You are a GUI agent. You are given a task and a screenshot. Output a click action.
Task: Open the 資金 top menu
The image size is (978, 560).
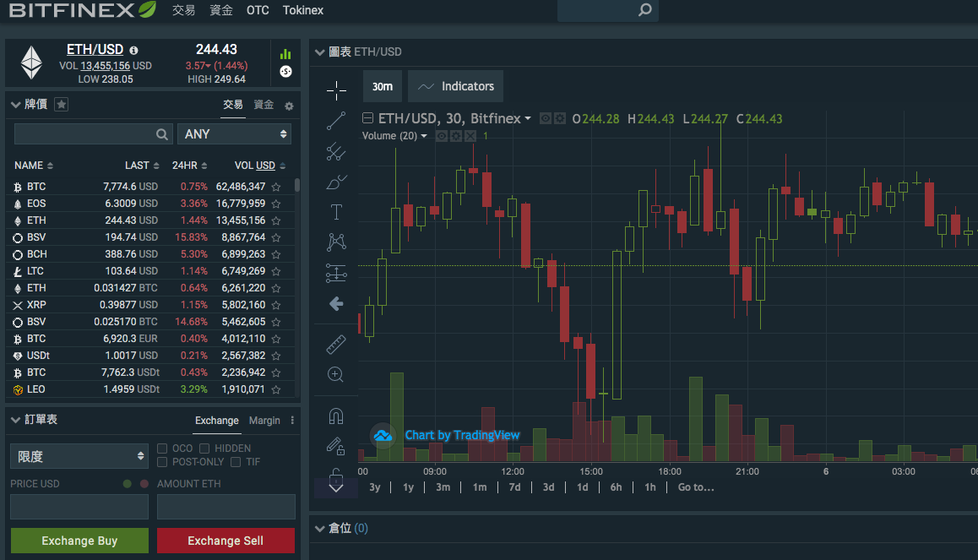[221, 10]
